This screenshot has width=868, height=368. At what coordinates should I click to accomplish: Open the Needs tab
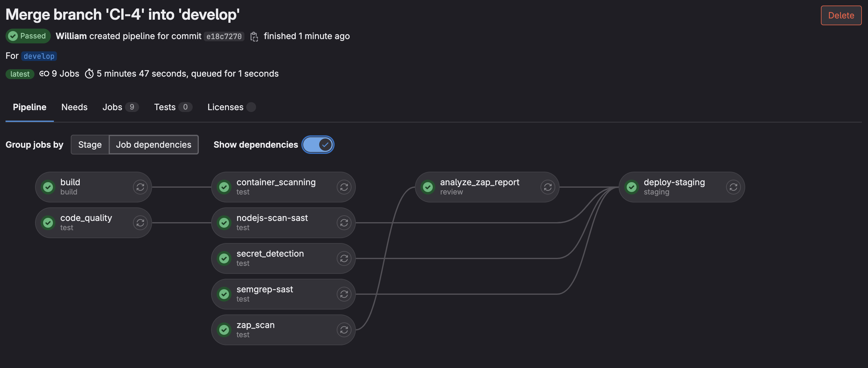coord(74,107)
